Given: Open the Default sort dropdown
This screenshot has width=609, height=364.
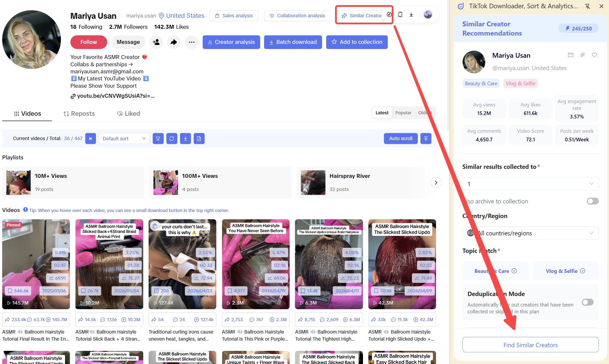Looking at the screenshot, I should pyautogui.click(x=124, y=139).
